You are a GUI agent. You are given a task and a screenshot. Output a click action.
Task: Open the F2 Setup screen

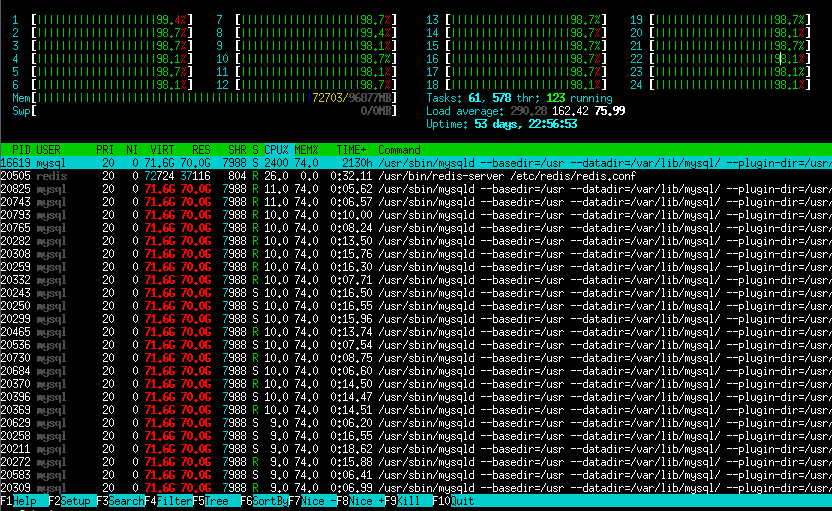(72, 501)
